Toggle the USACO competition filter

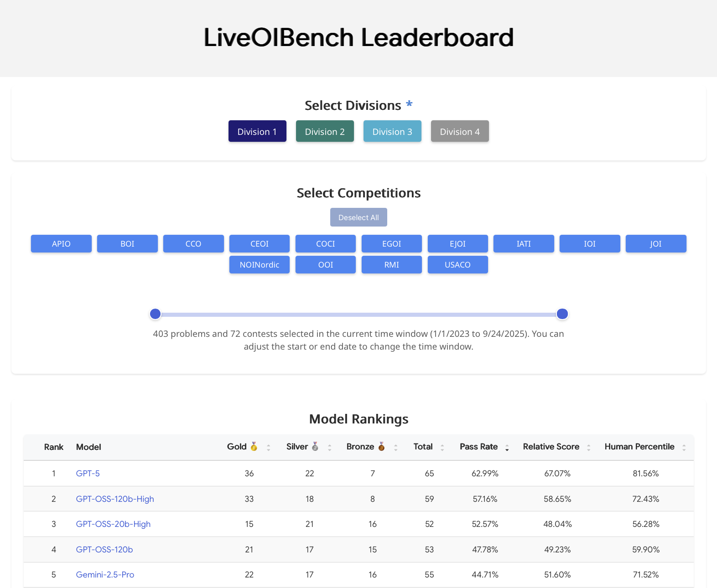pos(458,264)
